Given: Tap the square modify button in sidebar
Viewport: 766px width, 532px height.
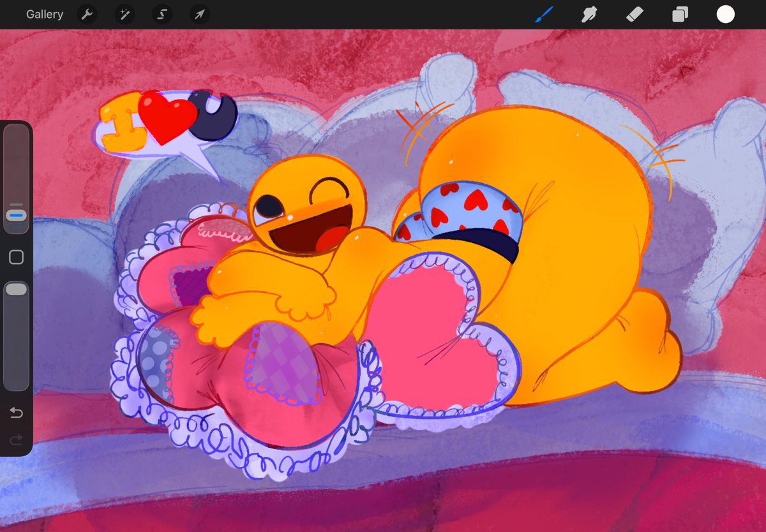Looking at the screenshot, I should 17,257.
